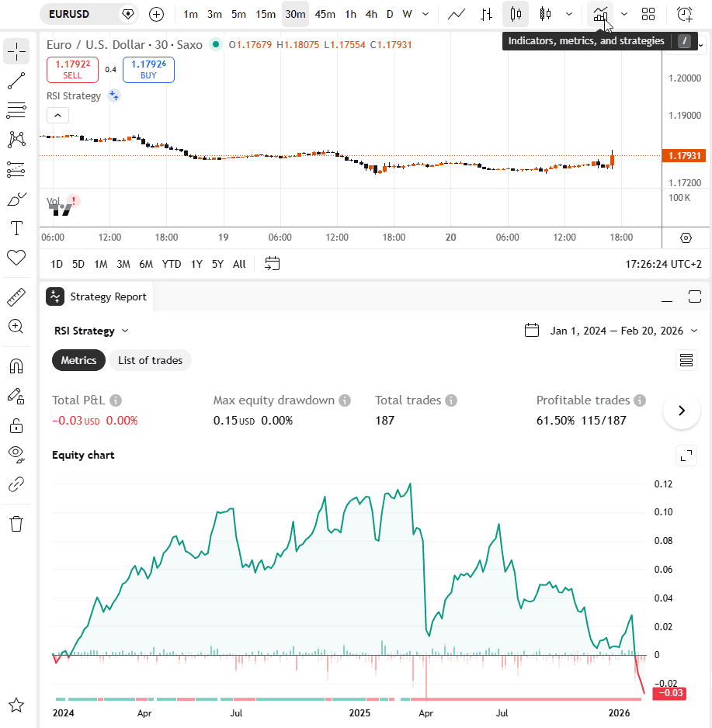
Task: Expand the RSI Strategy selector dropdown
Action: point(92,331)
